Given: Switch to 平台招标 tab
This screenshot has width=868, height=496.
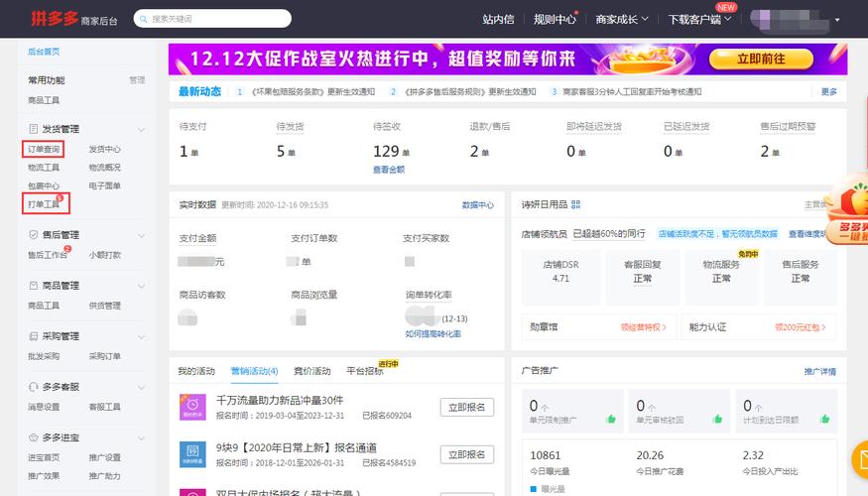Looking at the screenshot, I should (x=365, y=371).
